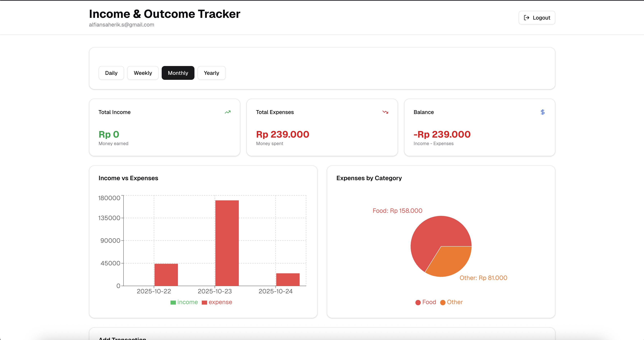644x340 pixels.
Task: Click the blue dollar sign icon on Balance card
Action: coord(543,112)
